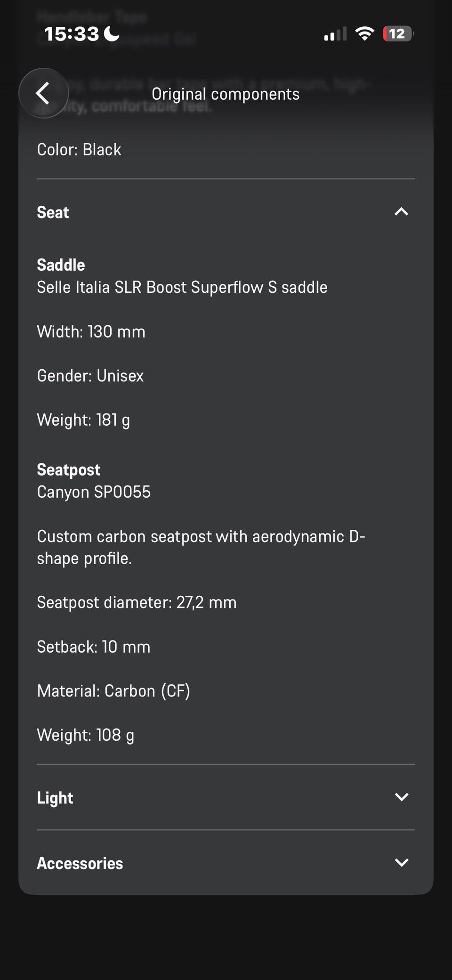Tap the Seatpost diameter 27,2 mm line
Viewport: 452px width, 980px height.
(137, 602)
